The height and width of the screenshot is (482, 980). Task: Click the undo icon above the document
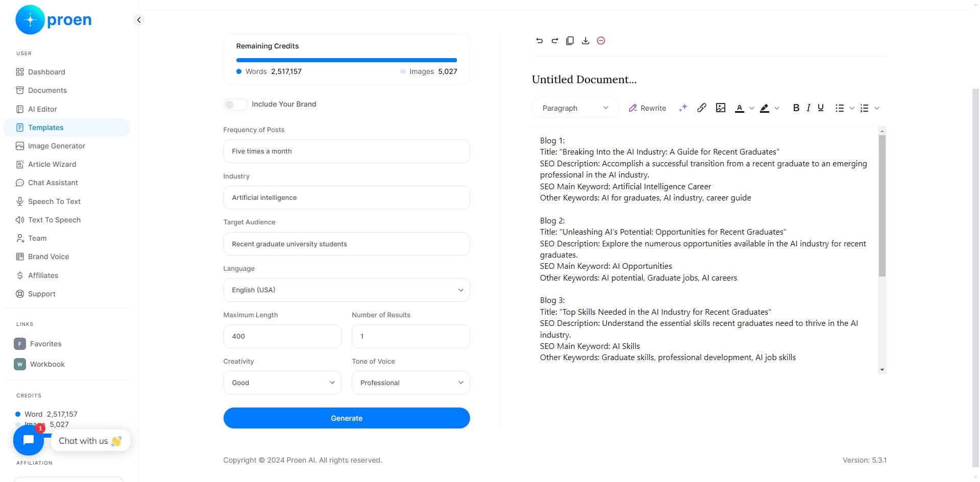coord(539,41)
